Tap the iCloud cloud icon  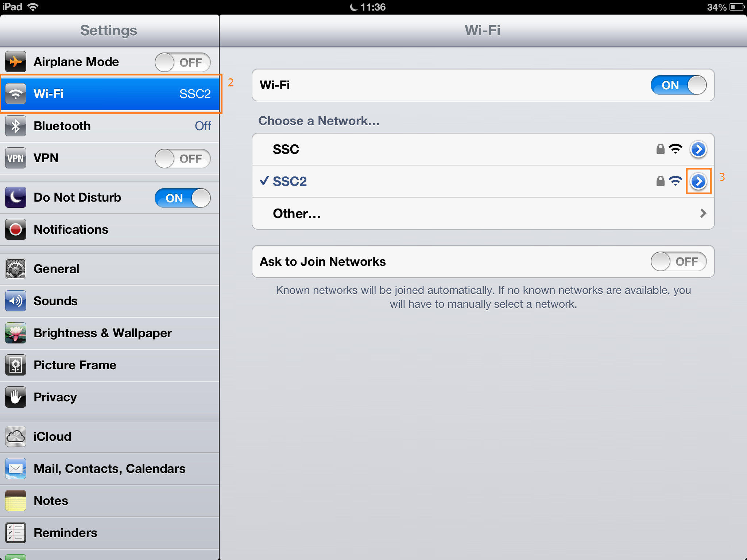16,436
